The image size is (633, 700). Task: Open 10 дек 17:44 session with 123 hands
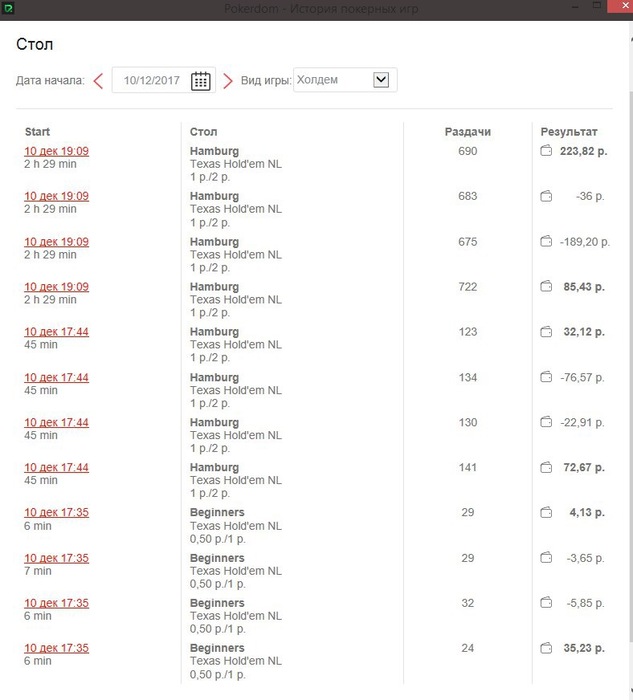[x=56, y=332]
